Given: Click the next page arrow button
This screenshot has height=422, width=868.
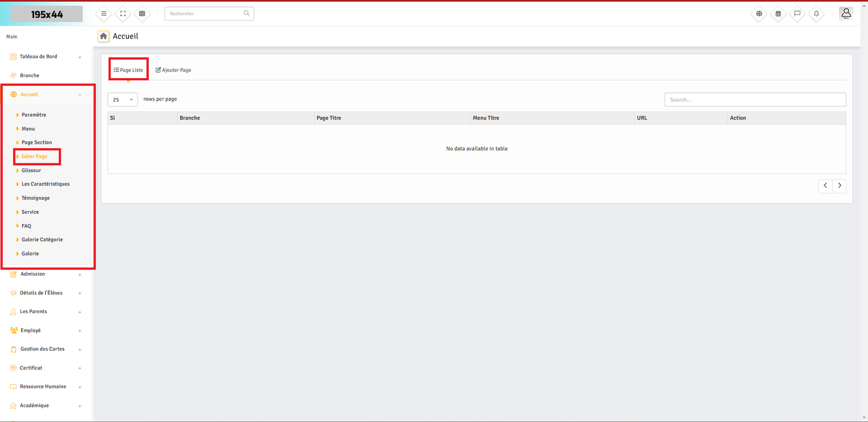Looking at the screenshot, I should [x=839, y=186].
